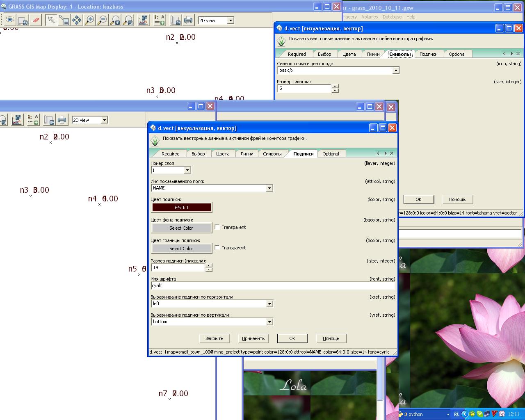Select the zoom out magnifier tool
525x420 pixels.
click(103, 20)
